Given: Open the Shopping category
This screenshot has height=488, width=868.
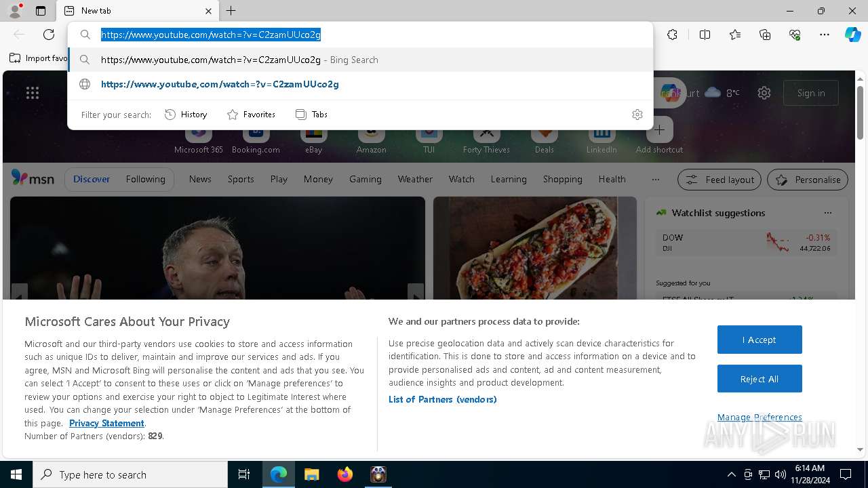Looking at the screenshot, I should pos(563,179).
